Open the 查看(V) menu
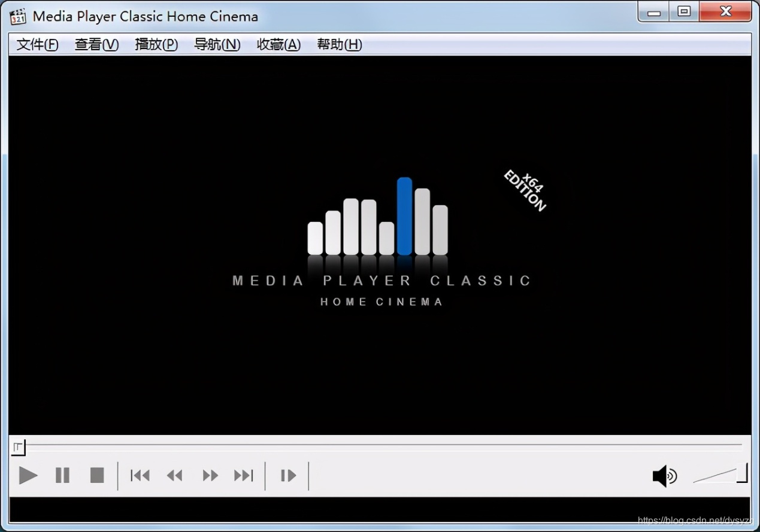Screen dimensions: 760x532 [x=96, y=45]
